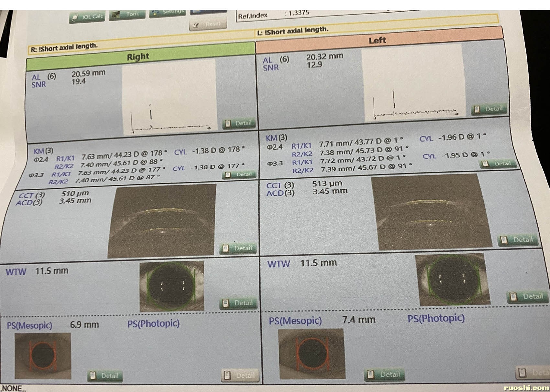Open Detail for left eye CCT/ACD image

(x=518, y=240)
